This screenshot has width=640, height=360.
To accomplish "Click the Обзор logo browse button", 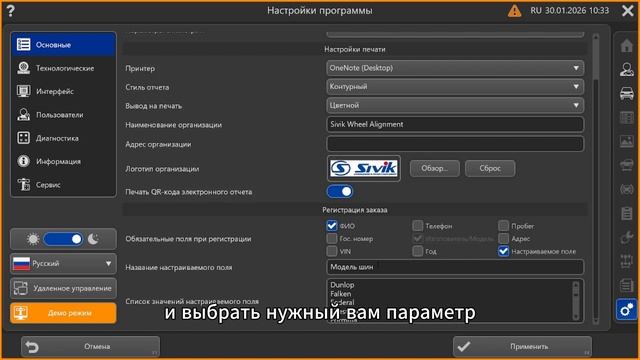I will point(435,168).
